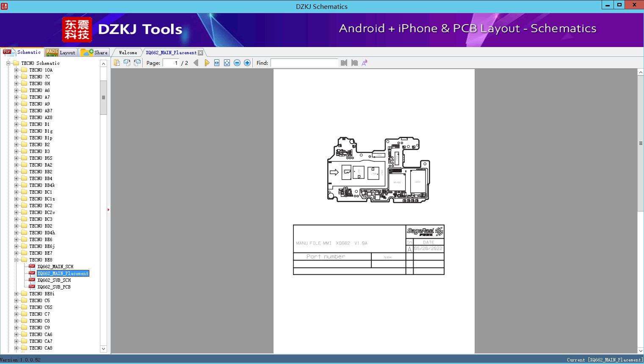This screenshot has height=364, width=644.
Task: Collapse the TECNO BE8 folder
Action: tap(17, 260)
